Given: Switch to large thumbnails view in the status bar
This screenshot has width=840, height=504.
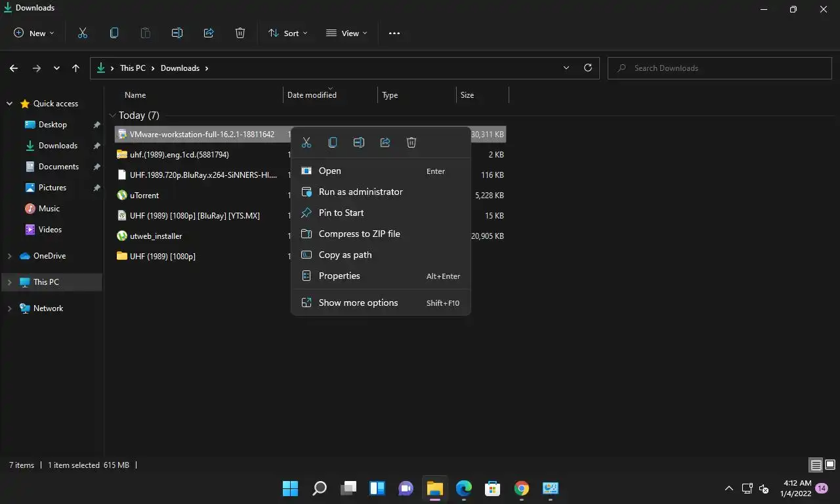Looking at the screenshot, I should pos(830,465).
